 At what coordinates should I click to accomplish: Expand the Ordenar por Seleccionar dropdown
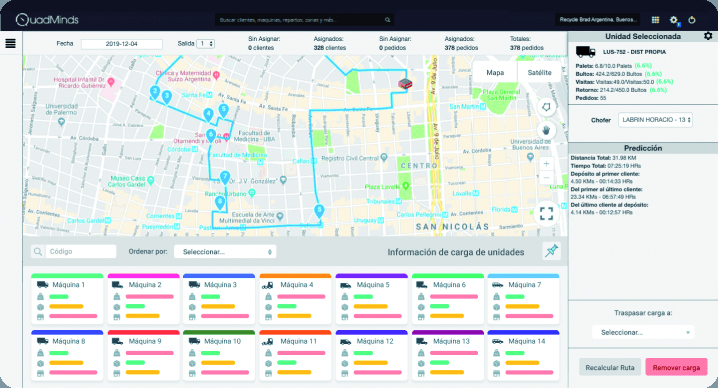coord(225,251)
